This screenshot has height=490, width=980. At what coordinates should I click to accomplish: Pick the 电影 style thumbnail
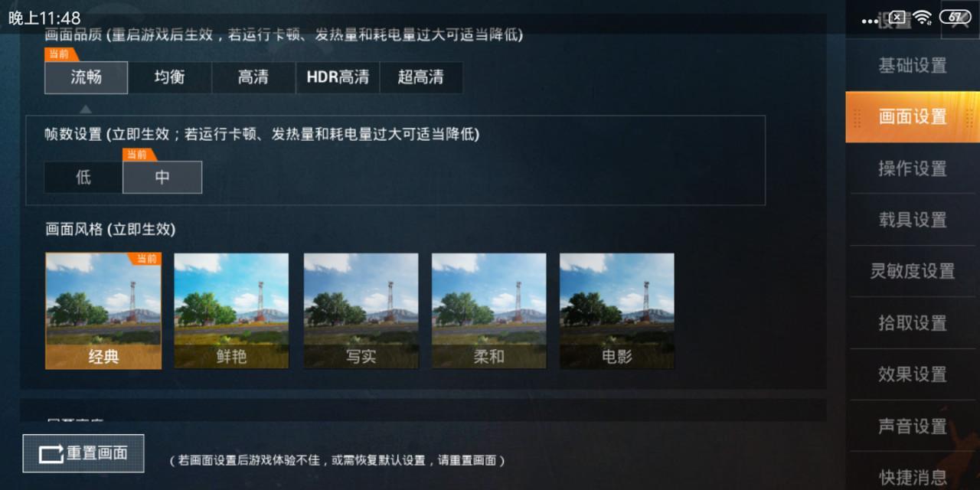tap(617, 311)
